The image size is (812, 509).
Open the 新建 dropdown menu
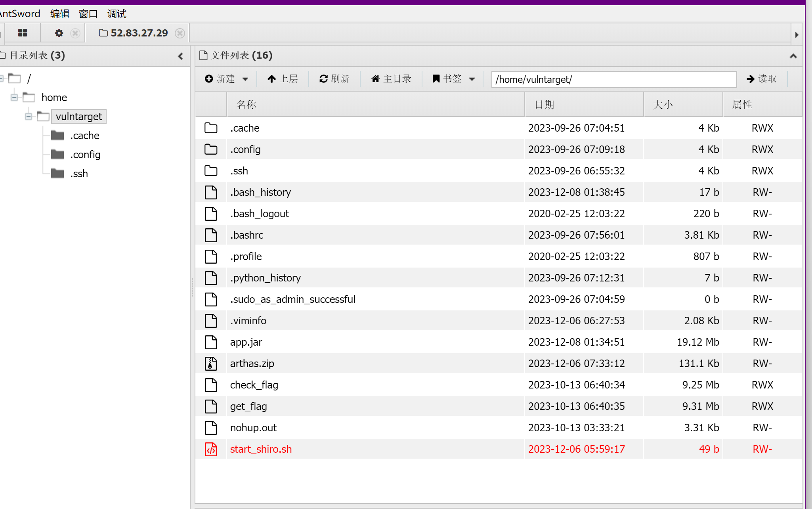[x=245, y=79]
